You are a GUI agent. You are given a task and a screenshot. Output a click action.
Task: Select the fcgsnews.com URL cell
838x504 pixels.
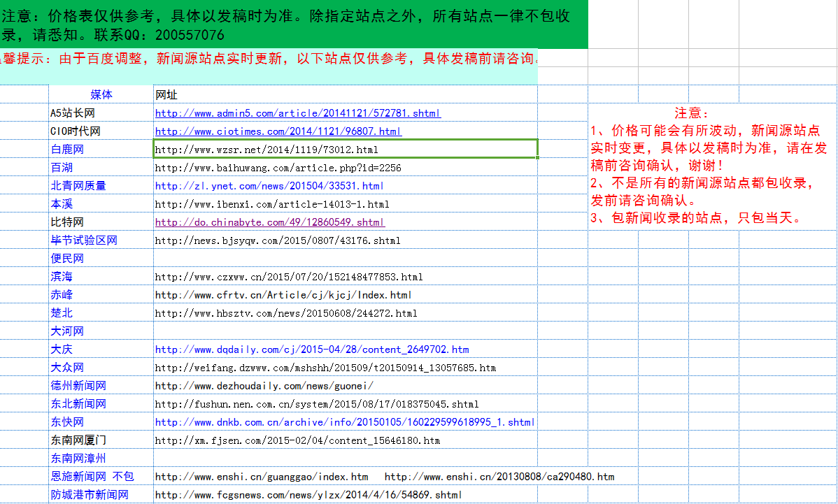coord(346,495)
